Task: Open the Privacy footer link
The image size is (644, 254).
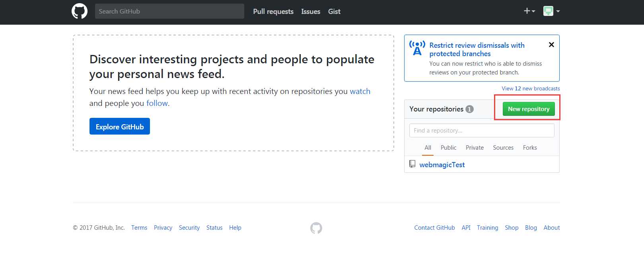Action: [163, 228]
